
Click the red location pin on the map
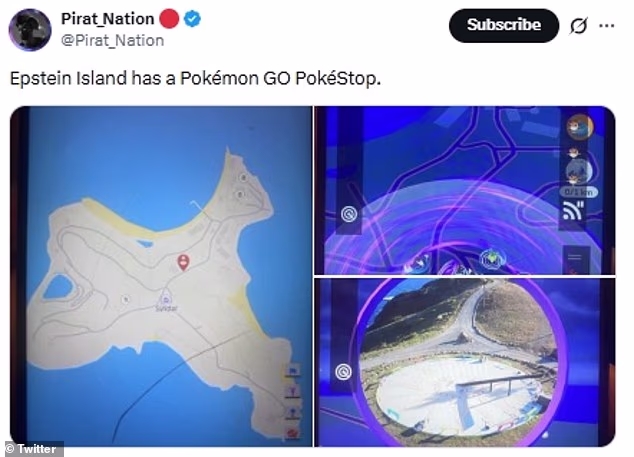[183, 262]
